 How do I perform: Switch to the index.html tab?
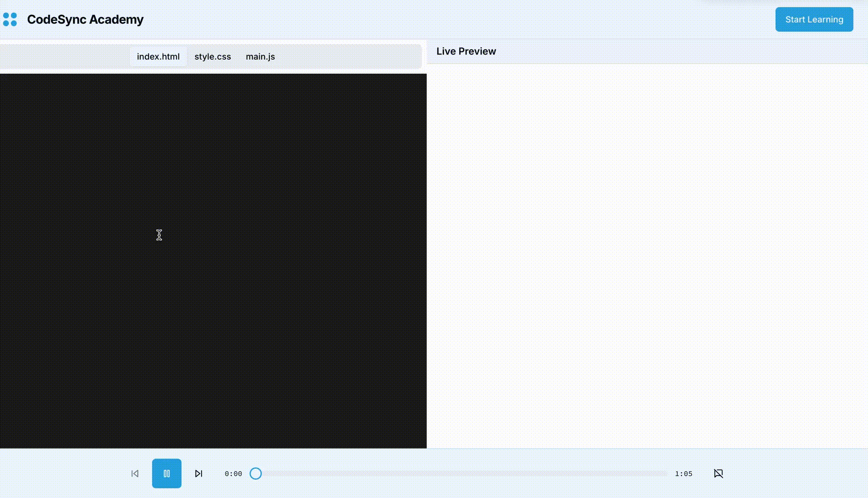point(158,57)
